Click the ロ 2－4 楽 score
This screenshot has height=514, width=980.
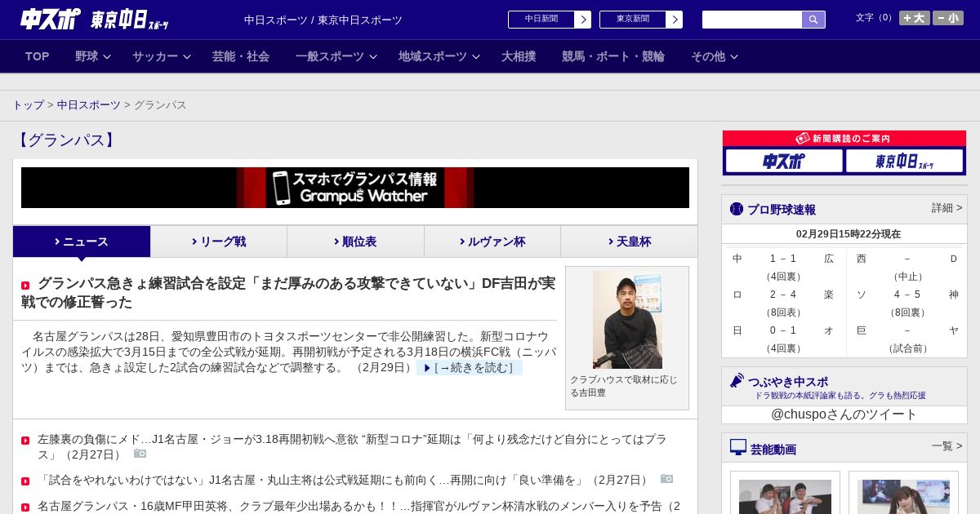(783, 295)
